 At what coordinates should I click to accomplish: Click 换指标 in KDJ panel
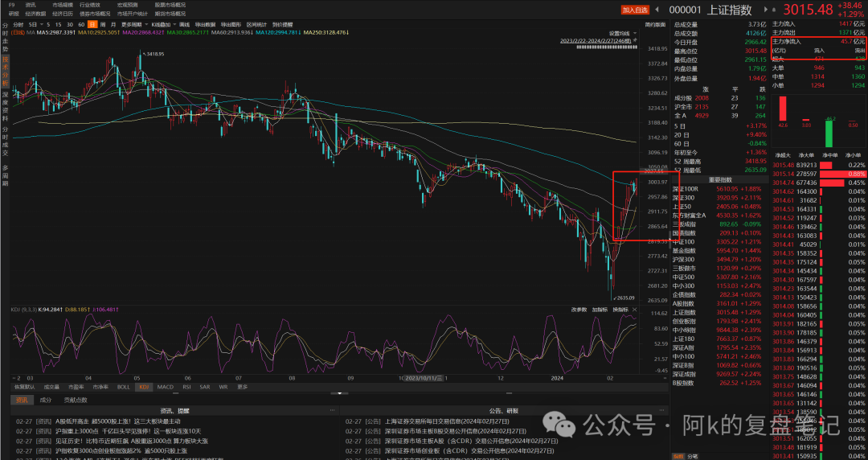[x=620, y=310]
